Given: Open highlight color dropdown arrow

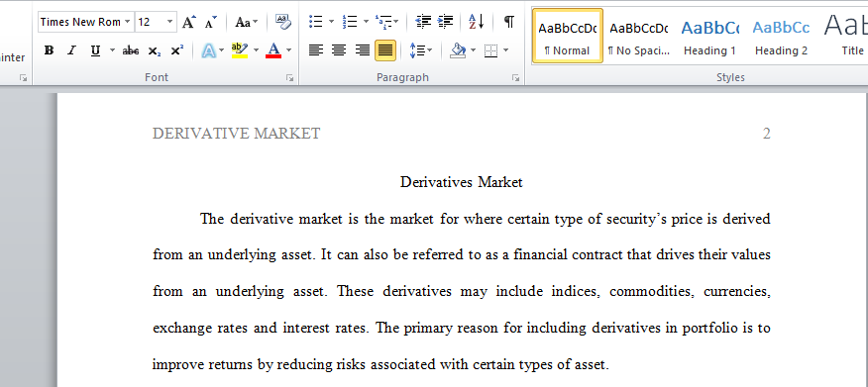Looking at the screenshot, I should point(256,50).
